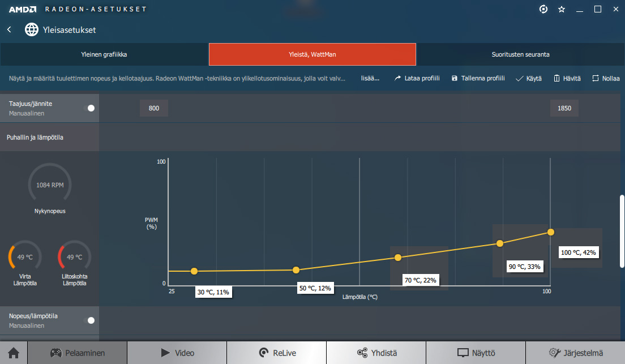Image resolution: width=625 pixels, height=364 pixels.
Task: Open the Yhdistä section label
Action: (x=384, y=353)
